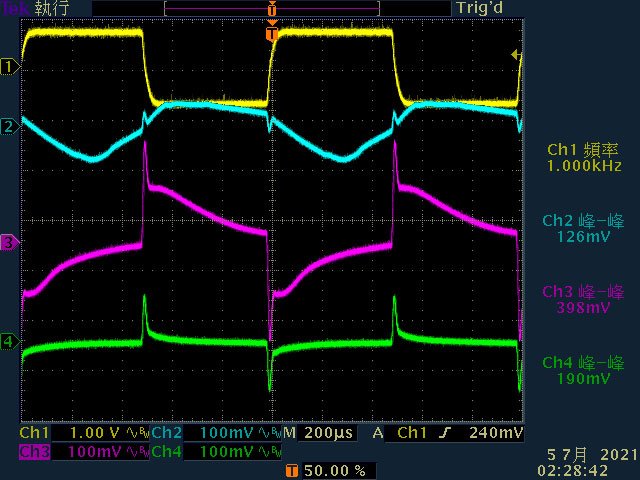Click the Ch2 channel label in readout
Screen dimensions: 640x480
coord(167,433)
